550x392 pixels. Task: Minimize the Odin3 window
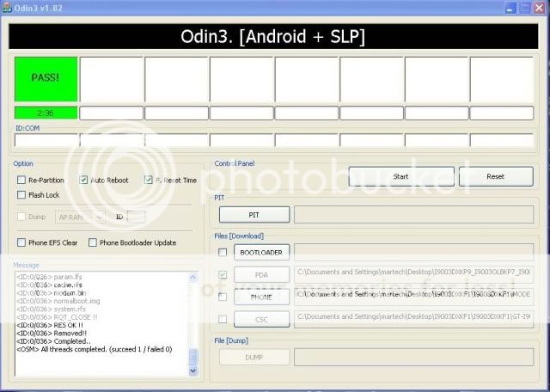[x=510, y=8]
